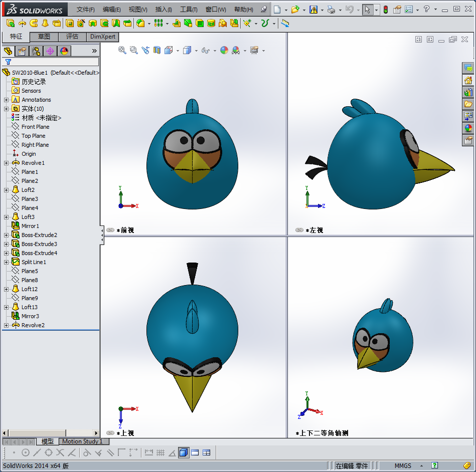This screenshot has width=476, height=472.
Task: Switch to four view layout
Action: [207, 452]
